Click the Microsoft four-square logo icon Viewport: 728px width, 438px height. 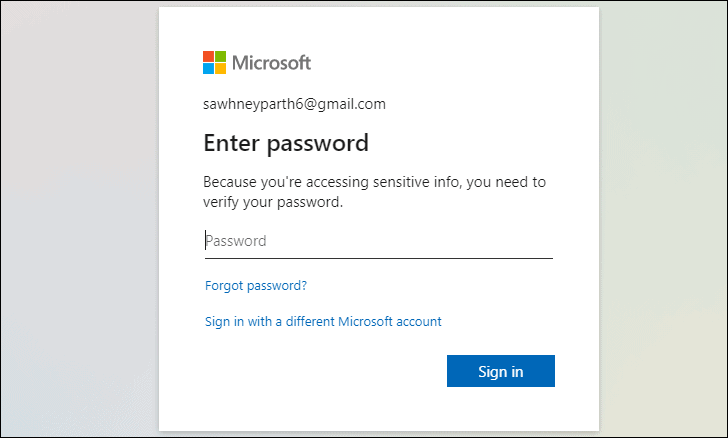pos(214,63)
